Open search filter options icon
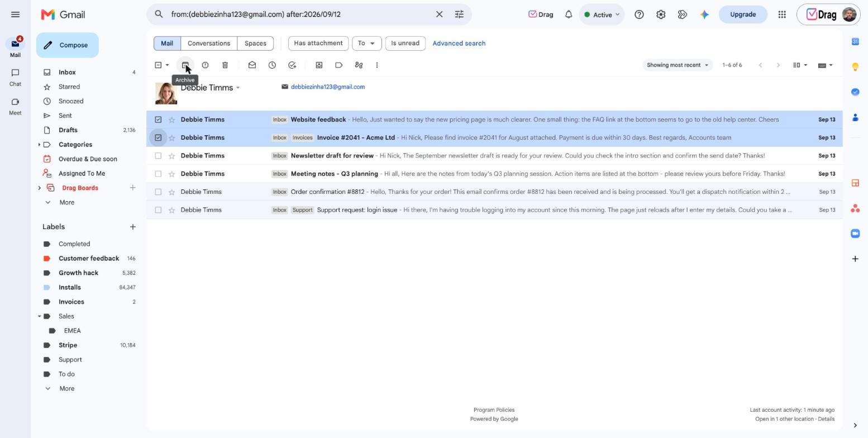Viewport: 868px width, 438px height. click(459, 15)
